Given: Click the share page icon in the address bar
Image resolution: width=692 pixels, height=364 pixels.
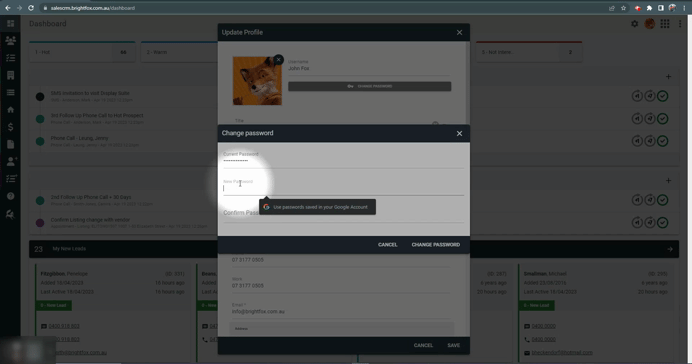Looking at the screenshot, I should coord(612,8).
